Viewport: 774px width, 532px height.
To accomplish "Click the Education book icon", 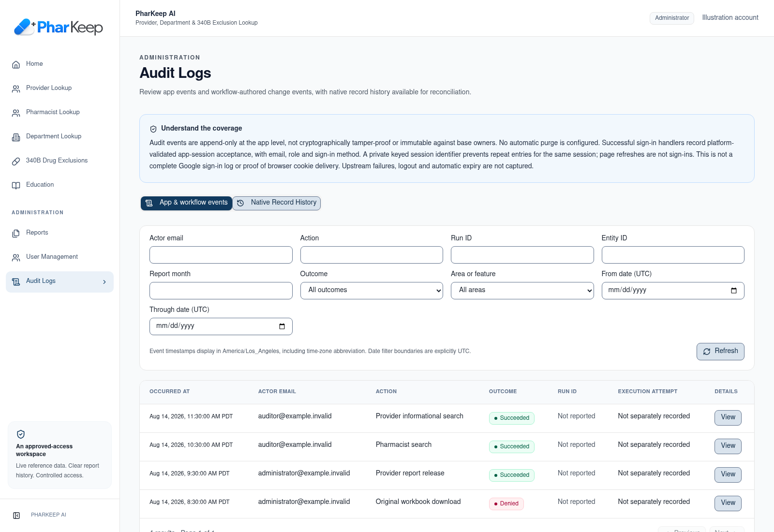I will (16, 185).
